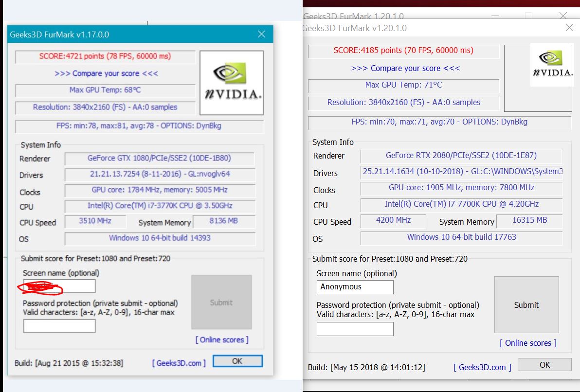Close the FurMark v1.17.0.0 window
The width and height of the screenshot is (580, 392).
[x=261, y=34]
